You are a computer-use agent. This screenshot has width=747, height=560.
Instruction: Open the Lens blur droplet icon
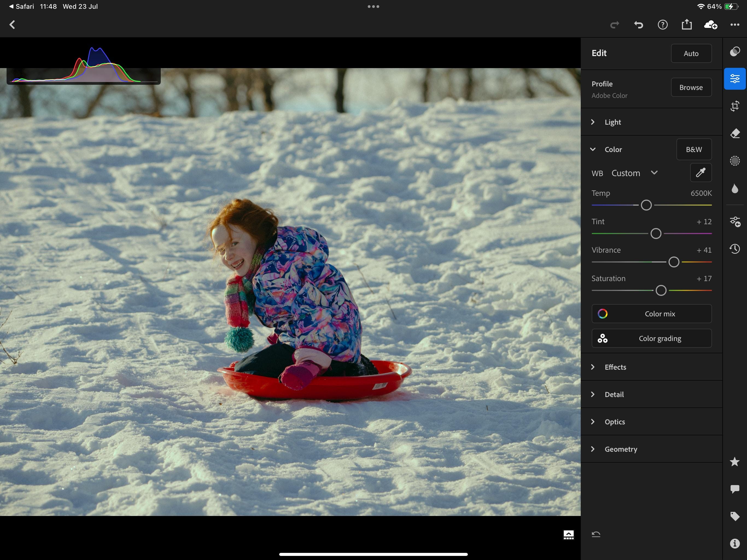pyautogui.click(x=735, y=188)
